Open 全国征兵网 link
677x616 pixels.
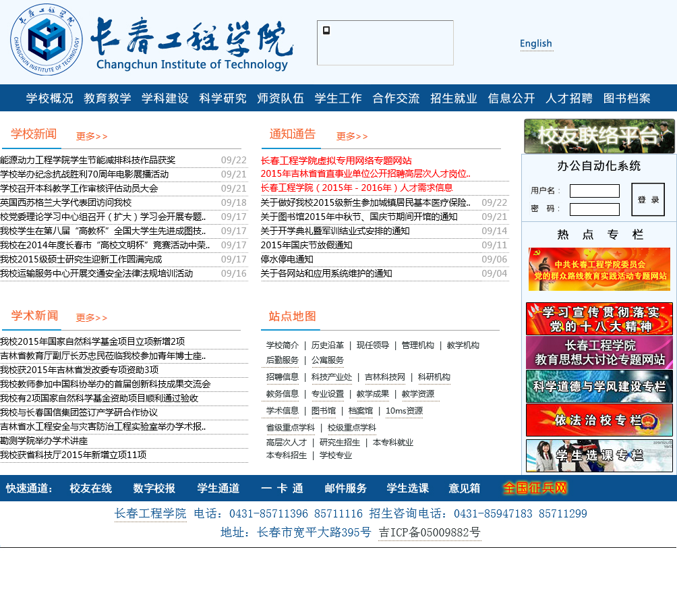[535, 488]
